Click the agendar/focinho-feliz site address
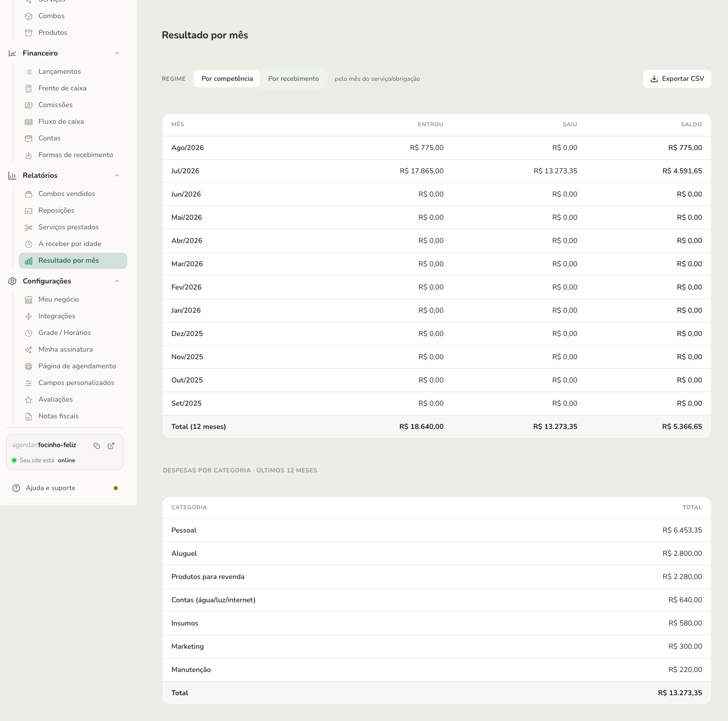The height and width of the screenshot is (721, 728). click(x=44, y=445)
